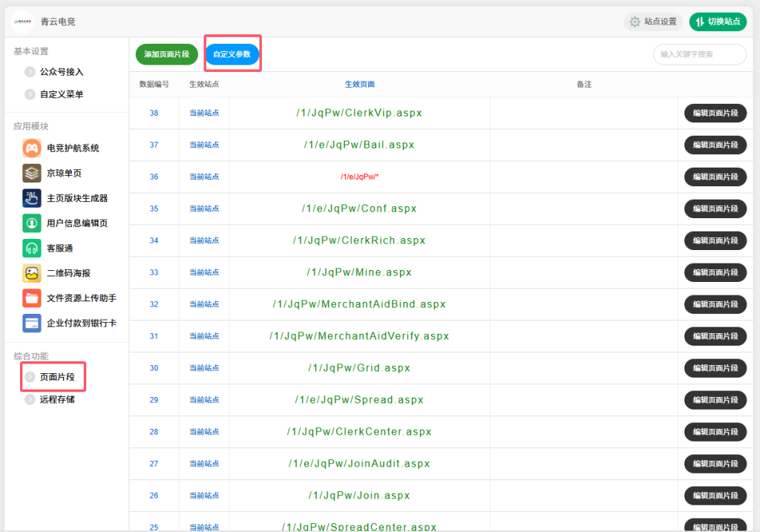This screenshot has height=532, width=760.
Task: Click the 用户信息编辑页 user icon
Action: point(31,223)
